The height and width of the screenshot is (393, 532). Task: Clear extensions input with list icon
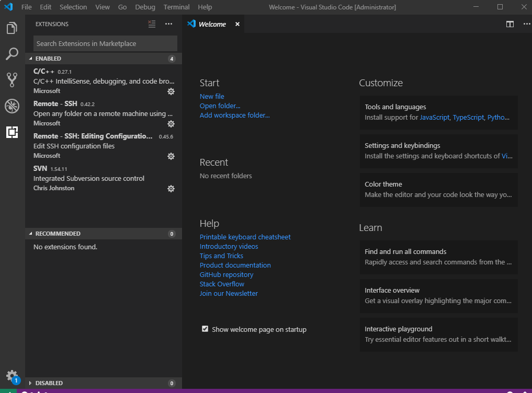coord(152,24)
